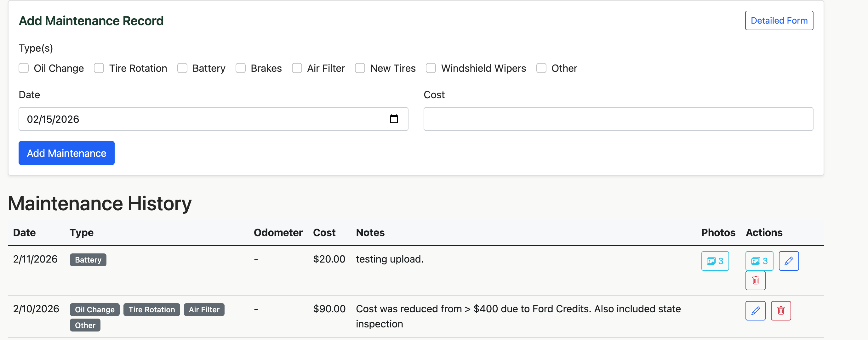View the 3 photos for the Battery record
868x340 pixels.
[x=715, y=260]
